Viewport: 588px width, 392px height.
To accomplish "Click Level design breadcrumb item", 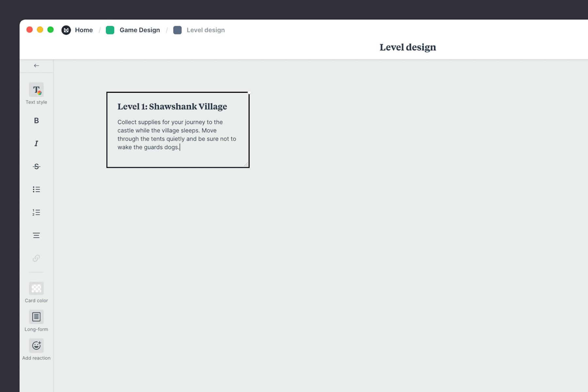I will (x=205, y=30).
